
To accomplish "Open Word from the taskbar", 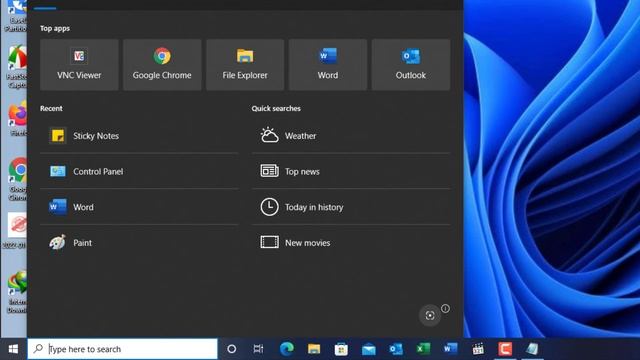I will (451, 349).
